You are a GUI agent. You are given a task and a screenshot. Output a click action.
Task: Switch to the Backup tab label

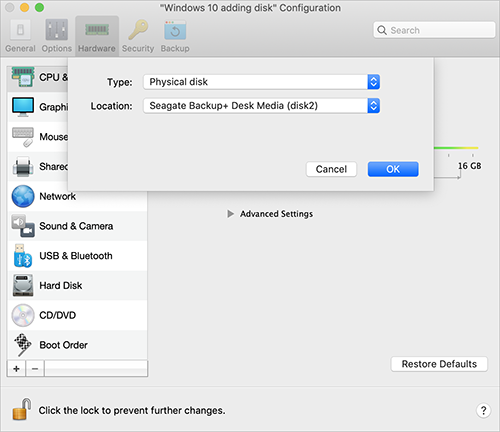tap(175, 49)
